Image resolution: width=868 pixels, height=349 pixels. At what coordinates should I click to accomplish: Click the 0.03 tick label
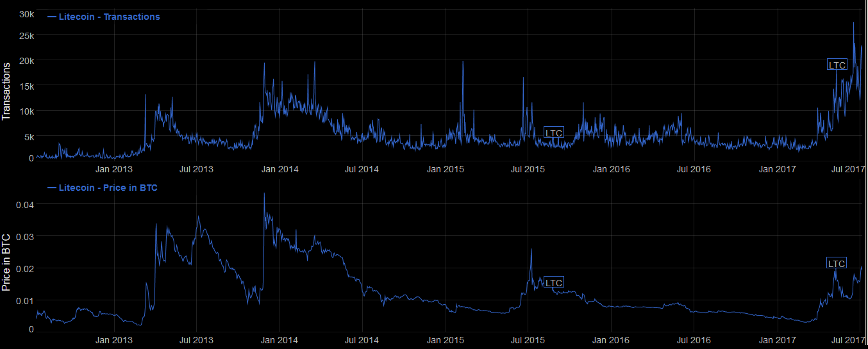tap(24, 236)
